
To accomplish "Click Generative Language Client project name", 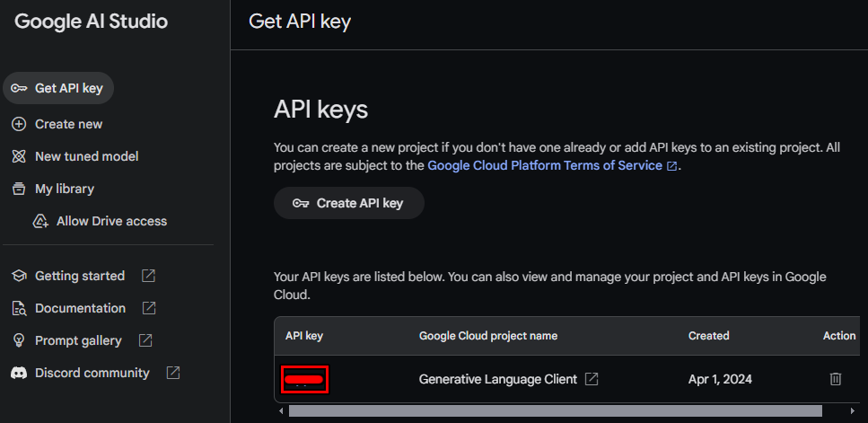I will click(x=497, y=379).
